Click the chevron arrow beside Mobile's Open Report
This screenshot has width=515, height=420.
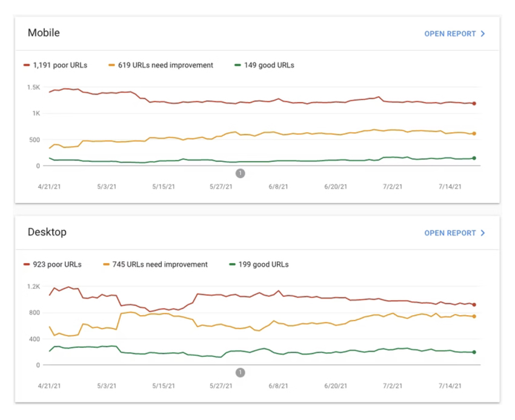click(x=483, y=34)
